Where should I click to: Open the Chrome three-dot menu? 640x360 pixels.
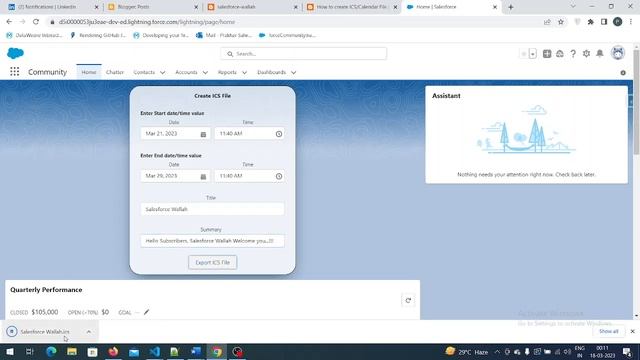click(631, 22)
